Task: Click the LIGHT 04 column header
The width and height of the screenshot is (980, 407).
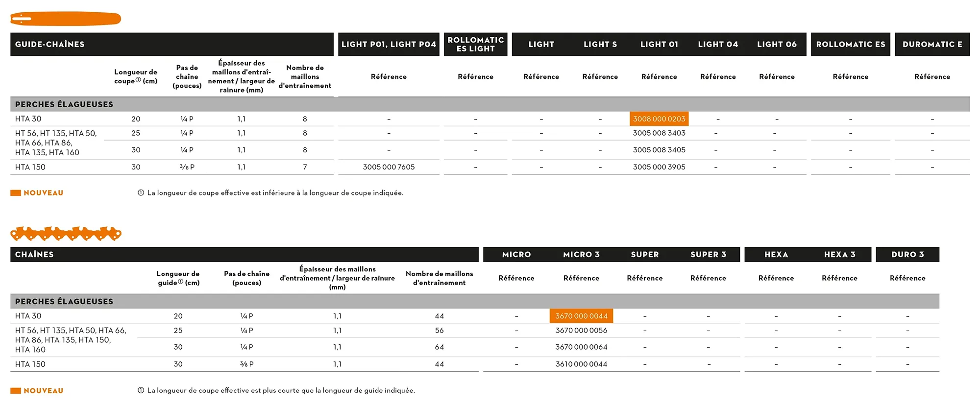Action: [x=718, y=44]
